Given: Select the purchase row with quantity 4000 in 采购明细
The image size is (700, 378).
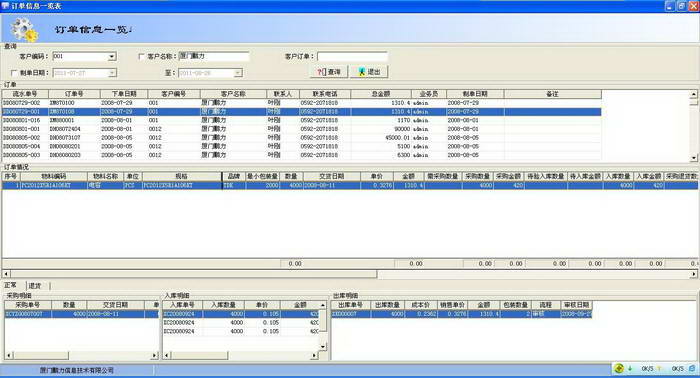Looking at the screenshot, I should pyautogui.click(x=82, y=314).
